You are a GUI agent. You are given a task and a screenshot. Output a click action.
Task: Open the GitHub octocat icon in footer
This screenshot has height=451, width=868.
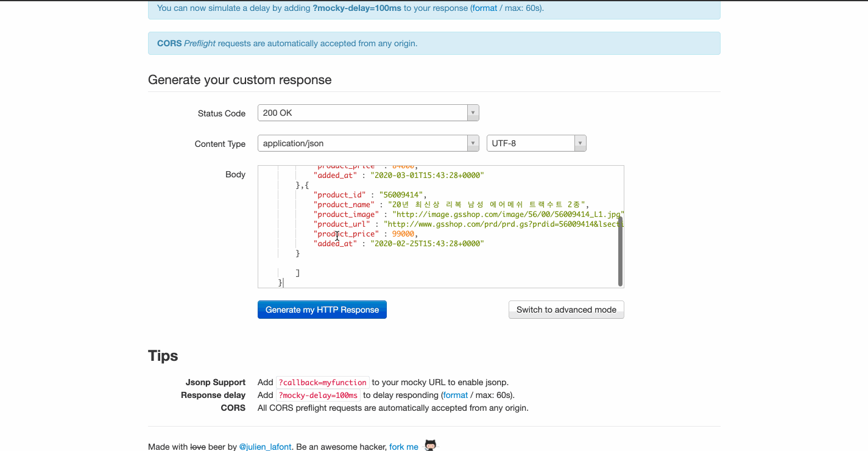431,446
